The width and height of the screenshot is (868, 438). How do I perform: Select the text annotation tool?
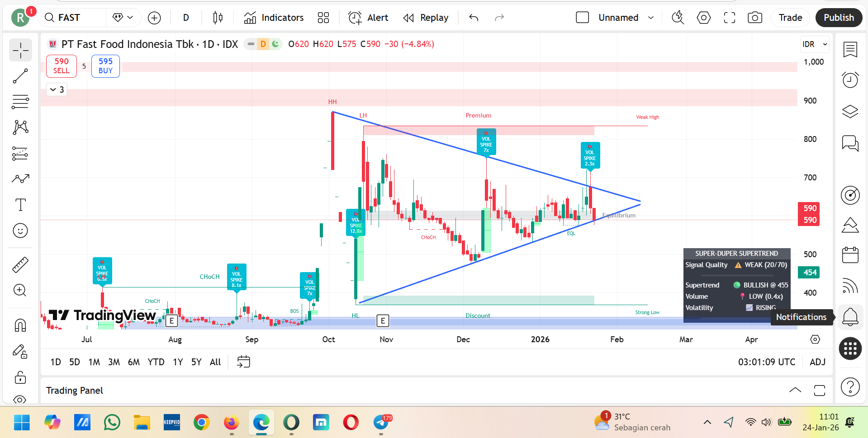click(20, 205)
